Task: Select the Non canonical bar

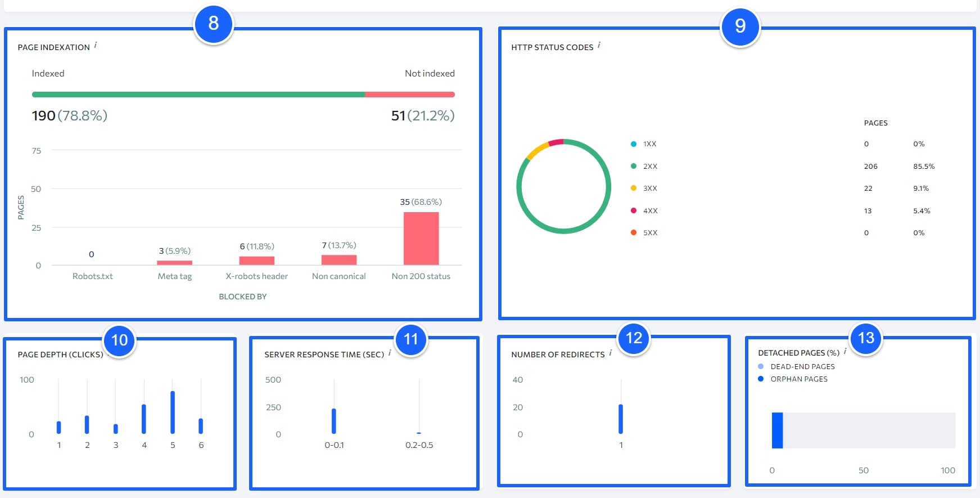Action: [339, 260]
